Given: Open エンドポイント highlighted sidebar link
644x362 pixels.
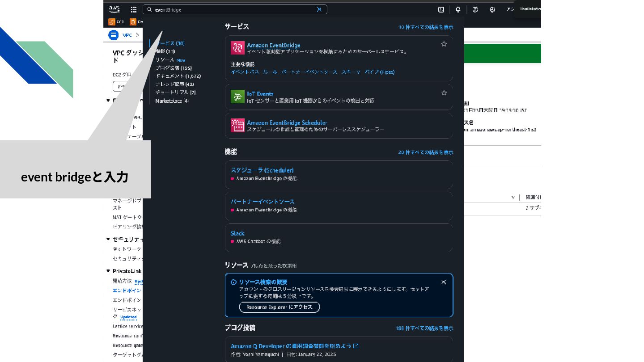Looking at the screenshot, I should (127, 290).
